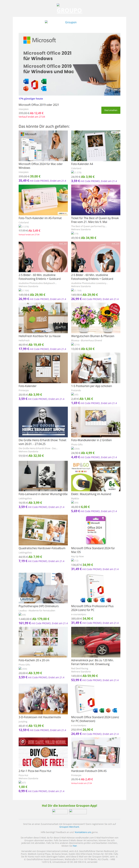Open the Heinz-Erhardt-Show ticket image

click(x=43, y=422)
